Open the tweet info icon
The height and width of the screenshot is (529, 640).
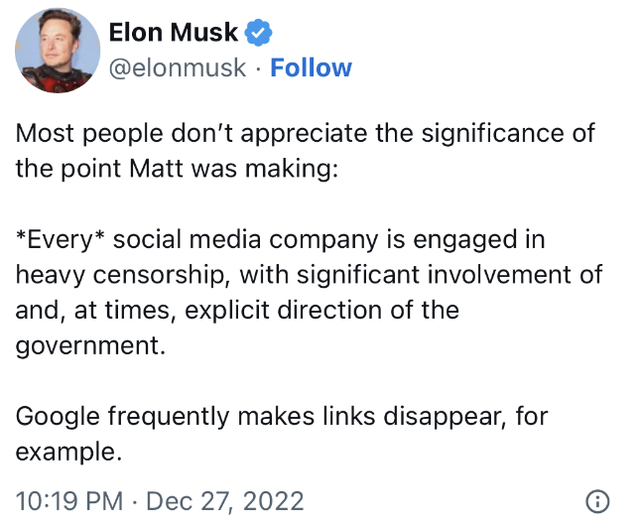pos(597,500)
